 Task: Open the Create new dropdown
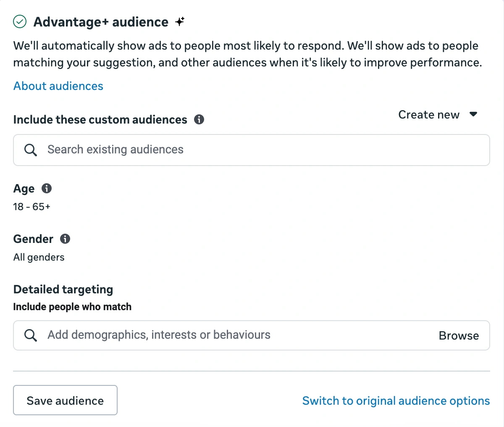[x=428, y=114]
